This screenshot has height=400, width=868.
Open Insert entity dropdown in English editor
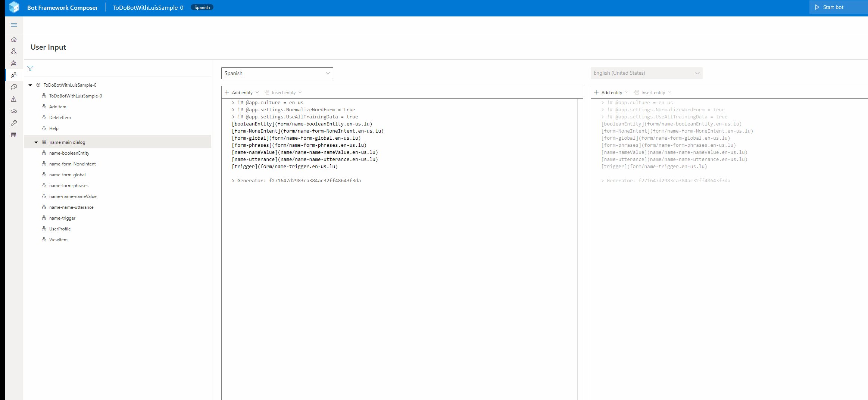(652, 92)
